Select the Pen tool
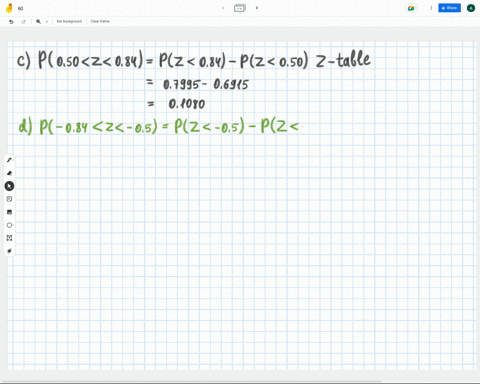This screenshot has height=384, width=480. [9, 160]
